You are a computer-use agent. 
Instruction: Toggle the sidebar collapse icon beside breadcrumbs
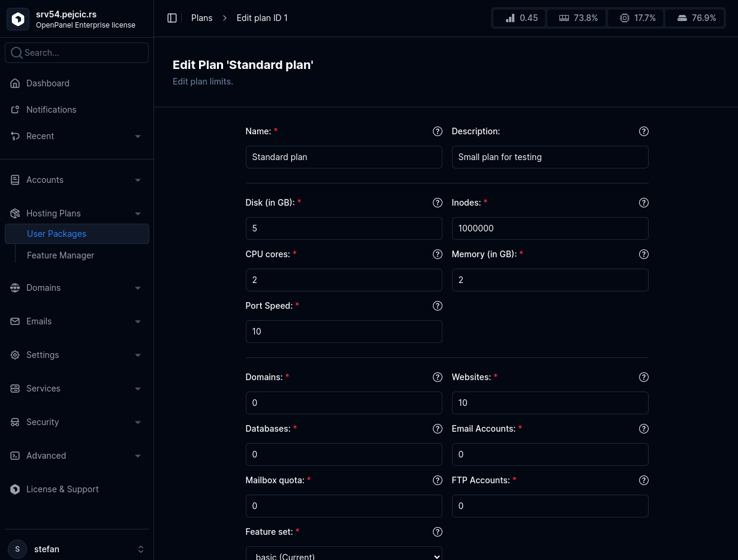tap(172, 18)
